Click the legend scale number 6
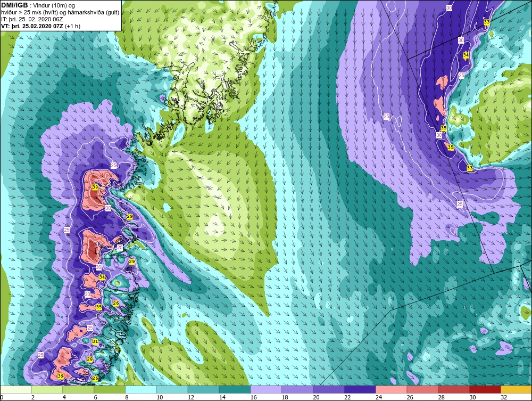The image size is (532, 401). 95,397
